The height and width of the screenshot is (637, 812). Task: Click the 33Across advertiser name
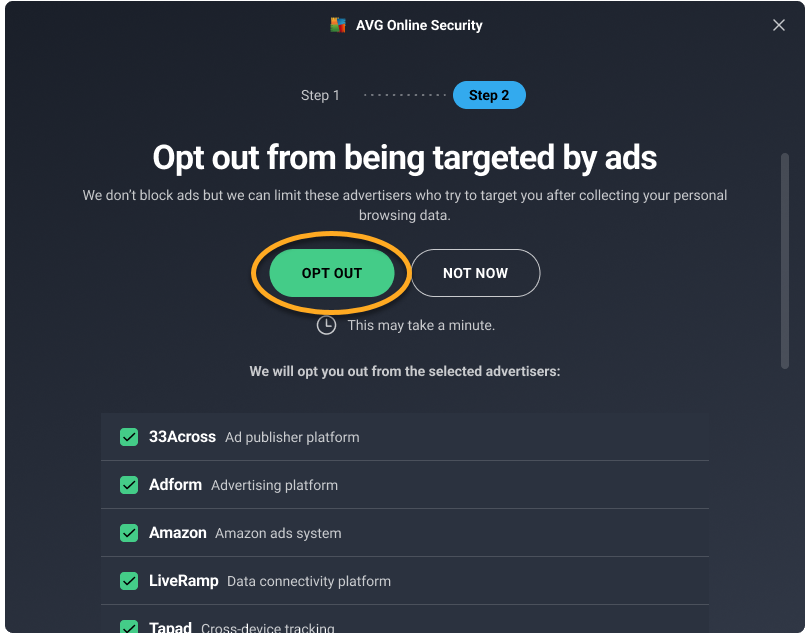pos(182,437)
